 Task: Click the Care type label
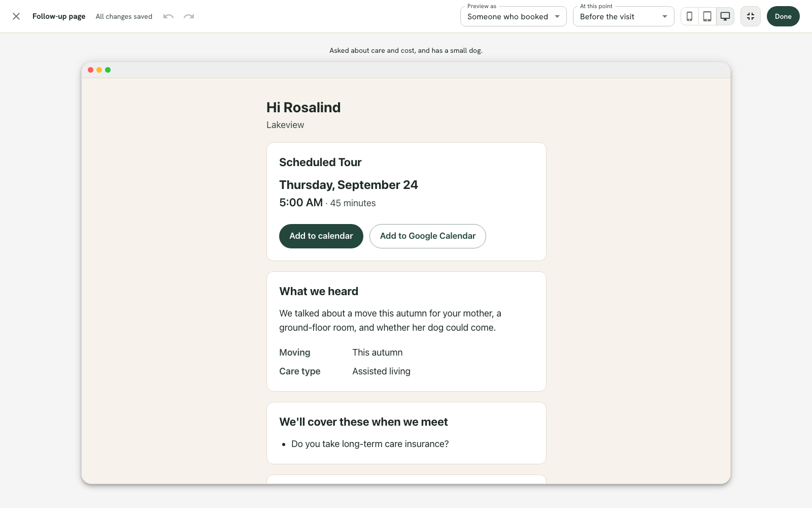(300, 371)
